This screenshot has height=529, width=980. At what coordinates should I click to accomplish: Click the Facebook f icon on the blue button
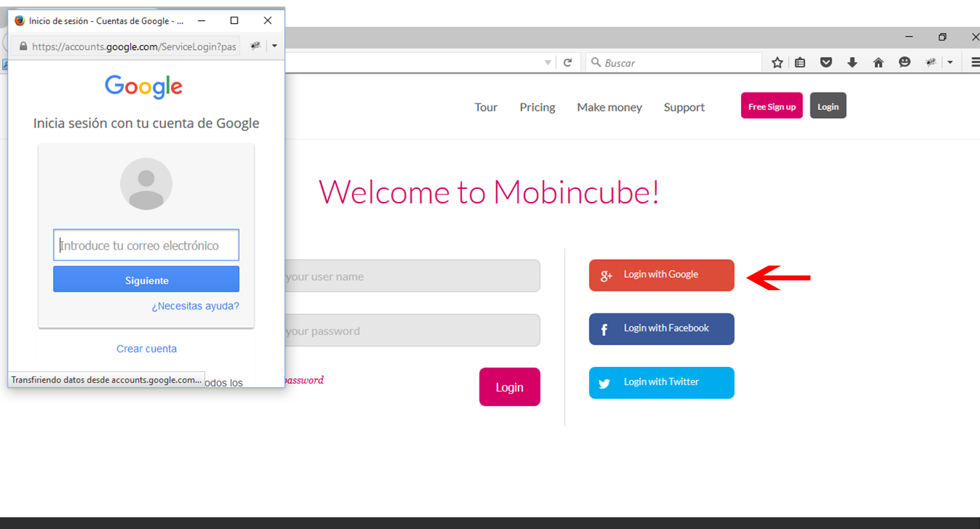point(604,329)
